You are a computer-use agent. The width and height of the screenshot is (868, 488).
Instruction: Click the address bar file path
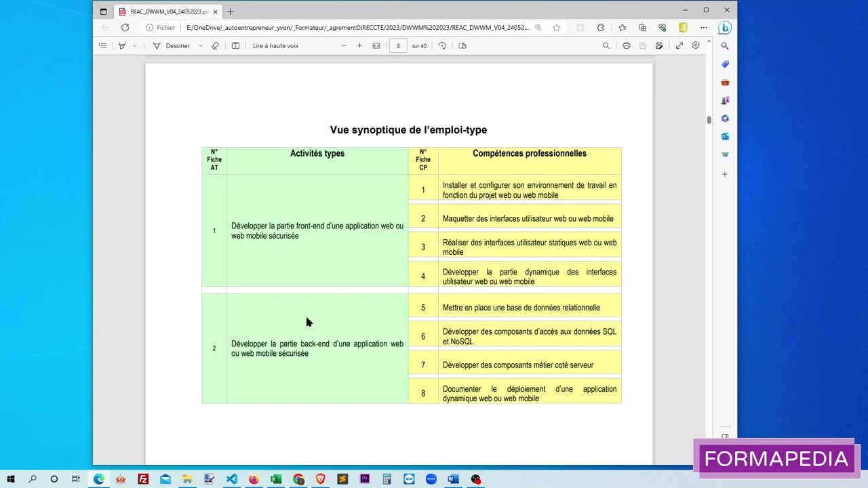pos(357,28)
